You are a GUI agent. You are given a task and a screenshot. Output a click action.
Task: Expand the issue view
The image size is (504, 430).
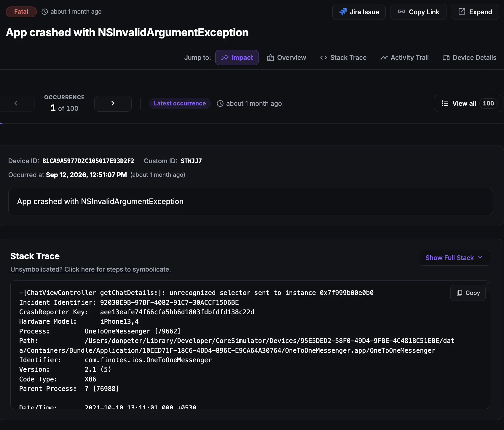tap(475, 12)
